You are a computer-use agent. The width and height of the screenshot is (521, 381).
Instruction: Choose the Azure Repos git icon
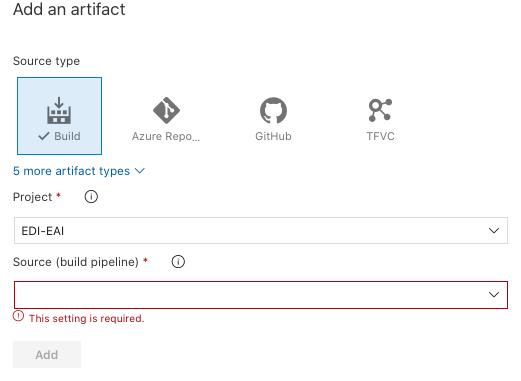166,110
